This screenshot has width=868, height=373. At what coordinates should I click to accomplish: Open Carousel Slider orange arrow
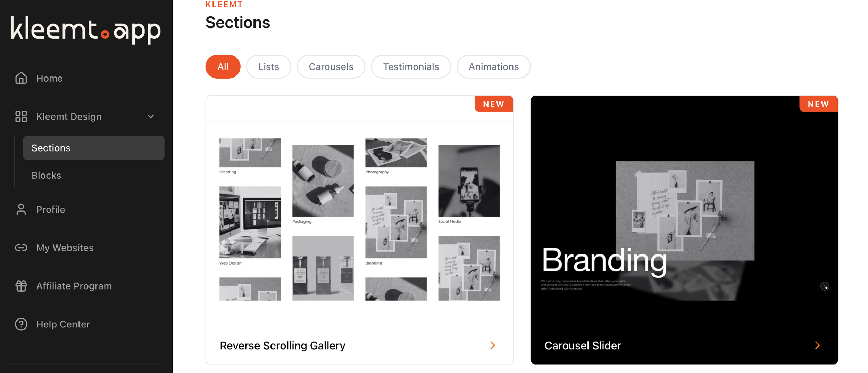coord(817,345)
